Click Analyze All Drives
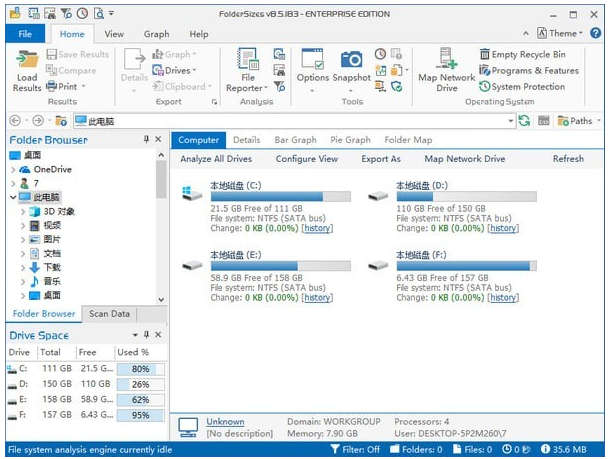The image size is (609, 459). (x=216, y=159)
